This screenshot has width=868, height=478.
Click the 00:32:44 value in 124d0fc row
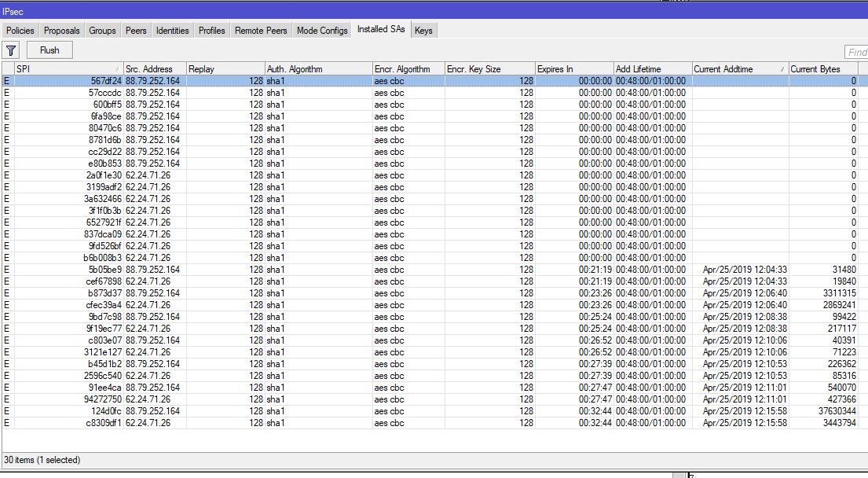coord(595,411)
